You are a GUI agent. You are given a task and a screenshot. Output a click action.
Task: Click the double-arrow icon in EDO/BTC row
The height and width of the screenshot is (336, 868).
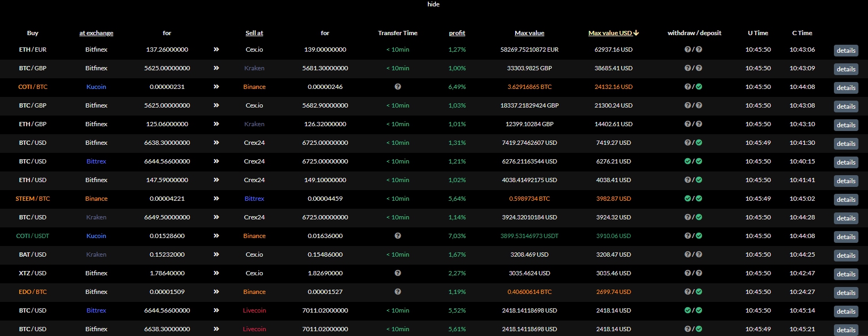[216, 292]
